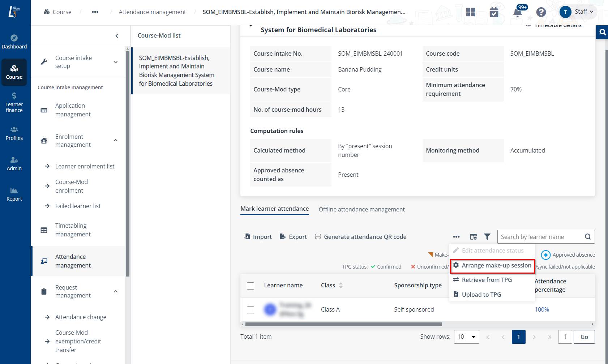Click the 100% attendance percentage link
This screenshot has width=608, height=364.
(x=541, y=309)
